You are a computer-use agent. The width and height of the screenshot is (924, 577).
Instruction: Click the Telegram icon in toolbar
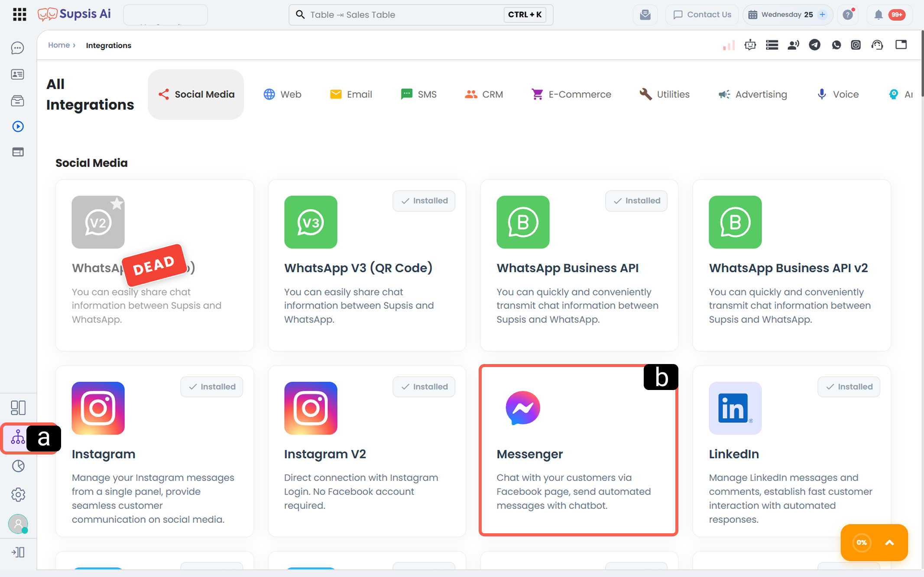[815, 45]
